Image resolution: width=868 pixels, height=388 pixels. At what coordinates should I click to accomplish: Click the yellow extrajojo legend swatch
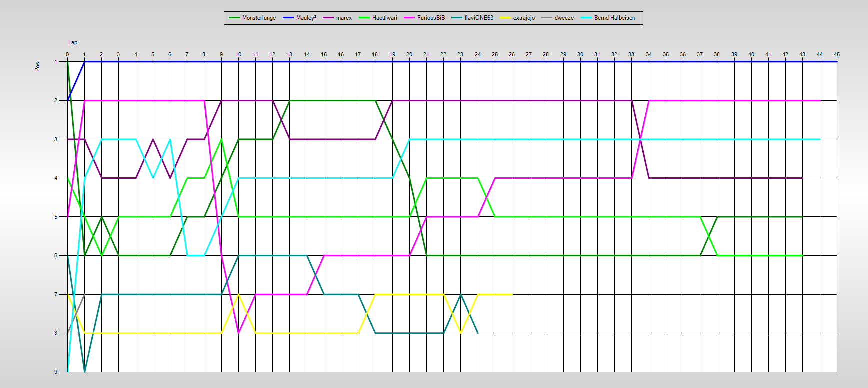point(505,18)
